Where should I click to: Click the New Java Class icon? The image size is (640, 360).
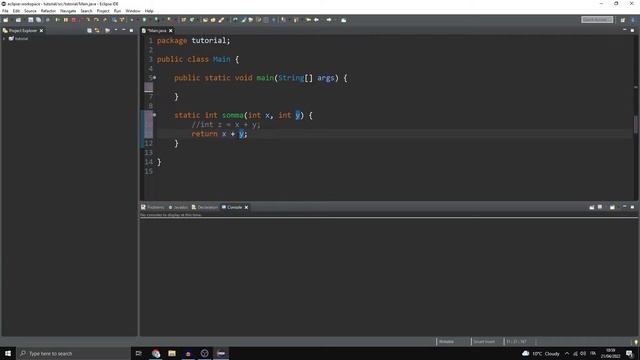192,20
